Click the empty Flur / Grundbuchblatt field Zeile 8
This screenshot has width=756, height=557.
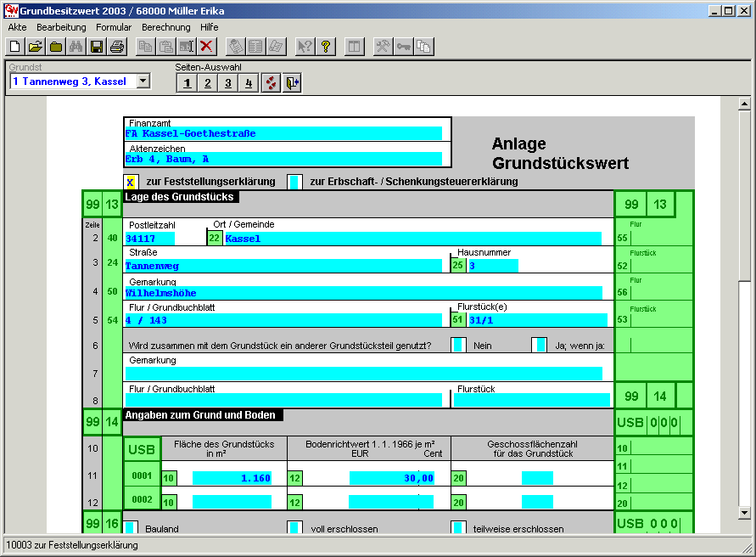283,400
